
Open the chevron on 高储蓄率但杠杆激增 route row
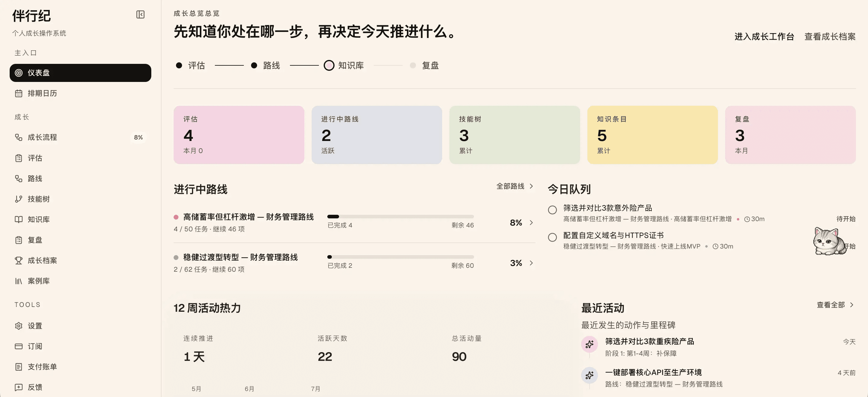(x=531, y=223)
